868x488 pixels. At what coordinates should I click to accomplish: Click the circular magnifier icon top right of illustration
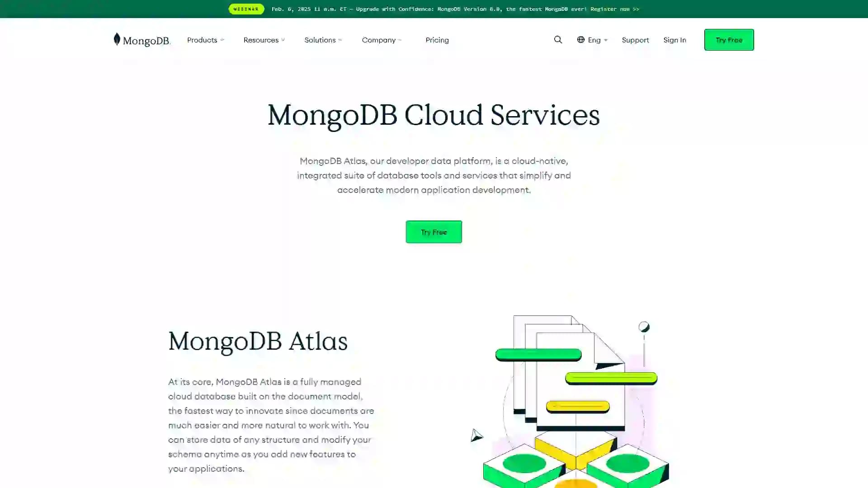(643, 327)
